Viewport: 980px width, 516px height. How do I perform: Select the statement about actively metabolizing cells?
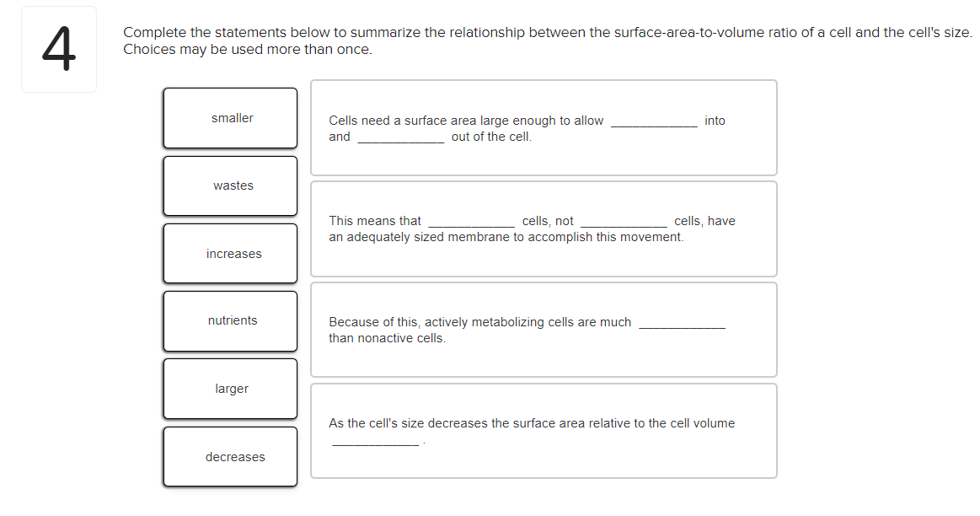[544, 329]
